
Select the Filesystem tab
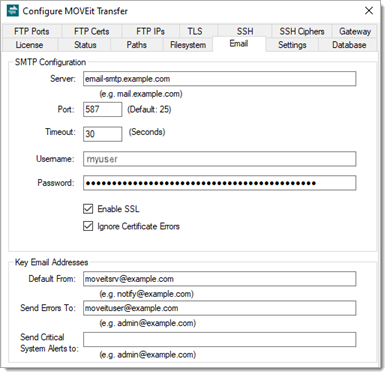188,45
